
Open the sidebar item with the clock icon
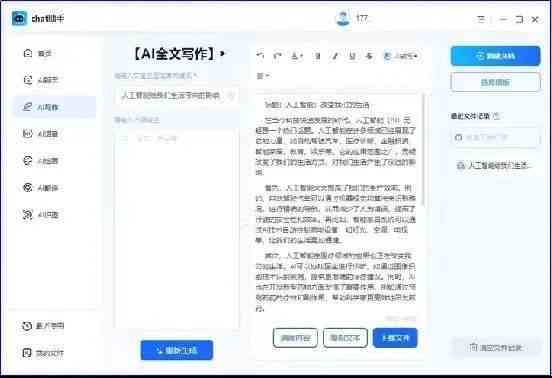(43, 326)
